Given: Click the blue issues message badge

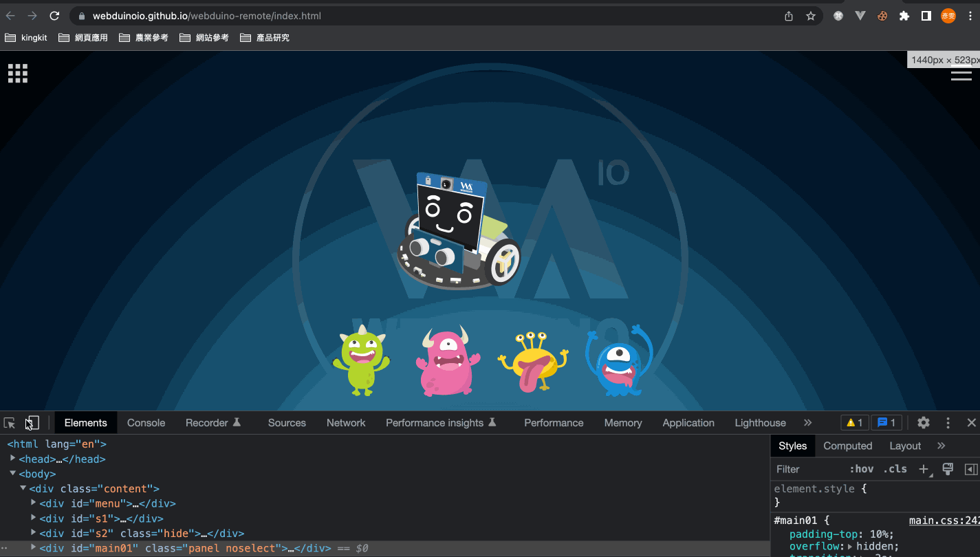Looking at the screenshot, I should coord(887,423).
